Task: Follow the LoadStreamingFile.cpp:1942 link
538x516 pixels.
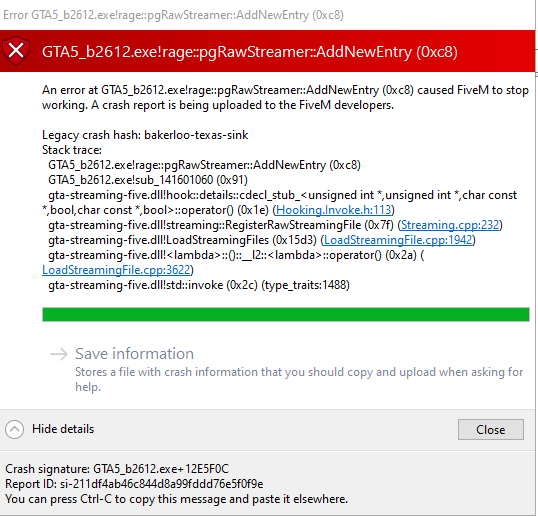Action: pos(398,240)
